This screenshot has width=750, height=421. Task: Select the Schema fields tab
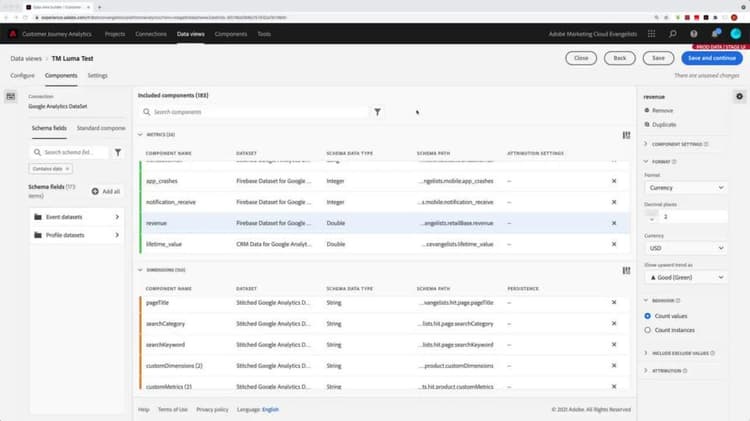coord(49,128)
